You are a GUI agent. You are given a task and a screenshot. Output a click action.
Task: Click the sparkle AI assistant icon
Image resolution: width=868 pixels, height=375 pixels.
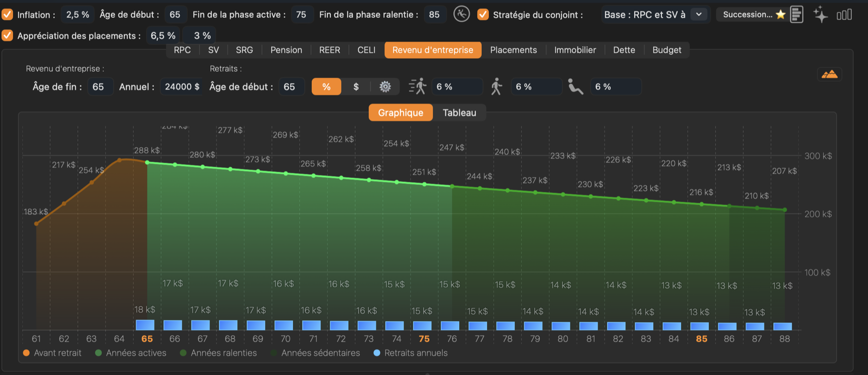click(x=821, y=14)
